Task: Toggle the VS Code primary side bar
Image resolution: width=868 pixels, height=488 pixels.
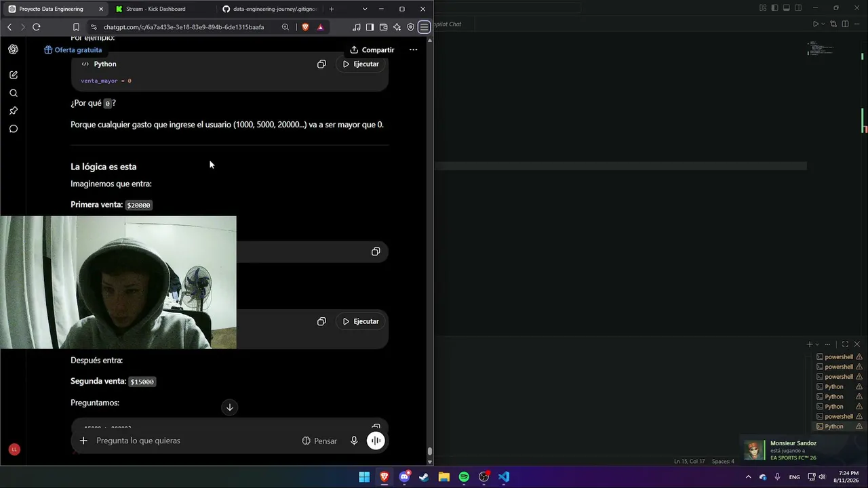Action: coord(774,8)
